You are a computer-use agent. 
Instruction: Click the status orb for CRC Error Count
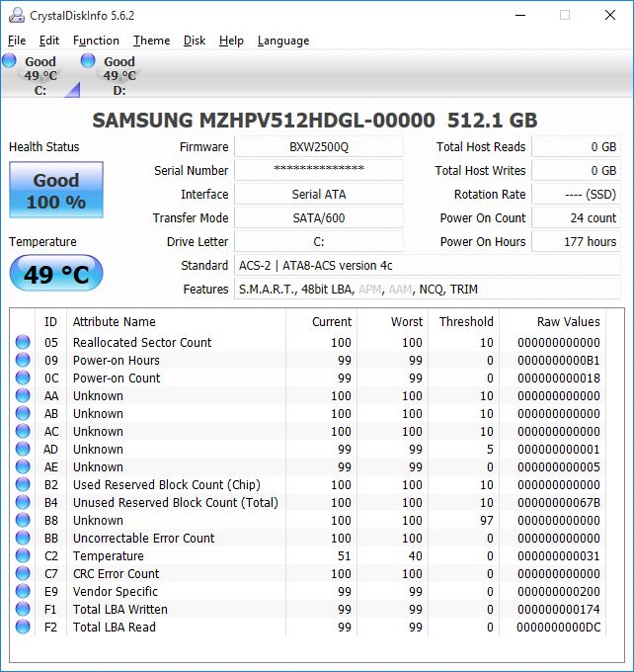click(x=23, y=573)
